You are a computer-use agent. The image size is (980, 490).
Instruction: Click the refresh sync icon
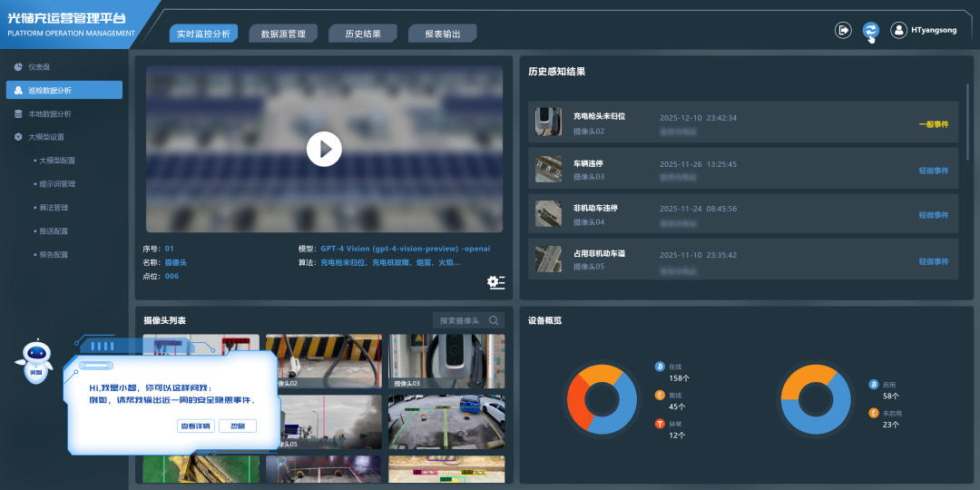click(870, 30)
